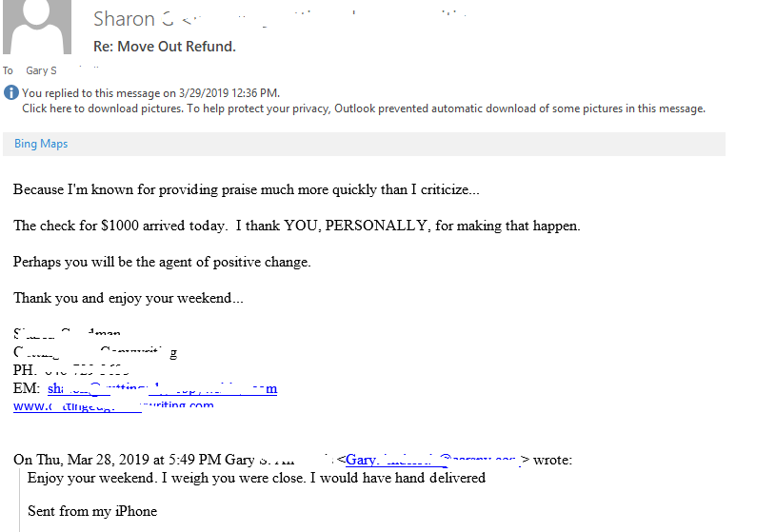Open the Bing Maps tab
776x532 pixels.
tap(41, 144)
